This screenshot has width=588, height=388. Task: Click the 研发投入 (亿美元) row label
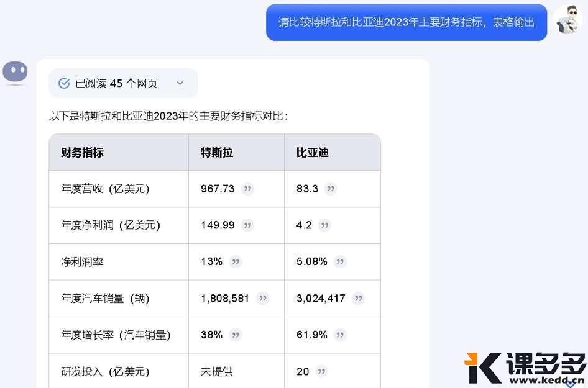tap(105, 371)
